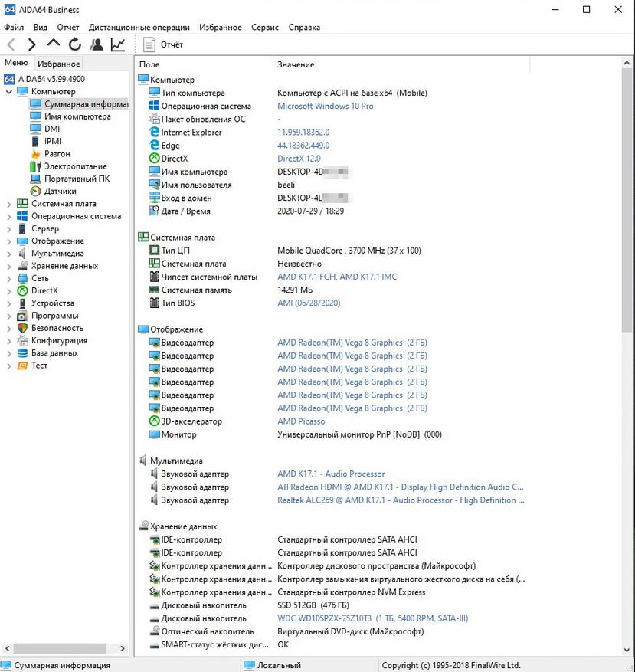Refresh using the circular arrow toolbar icon
Image resolution: width=635 pixels, height=672 pixels.
[x=74, y=44]
